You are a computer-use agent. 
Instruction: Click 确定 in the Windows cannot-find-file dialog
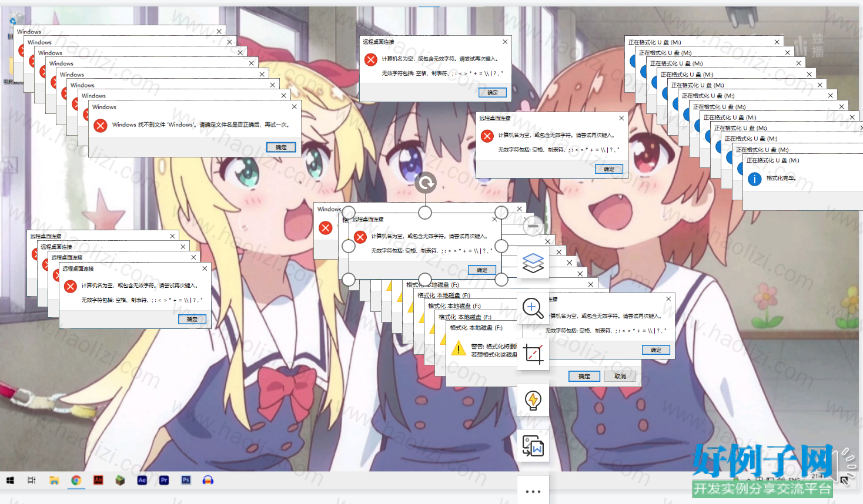[281, 147]
